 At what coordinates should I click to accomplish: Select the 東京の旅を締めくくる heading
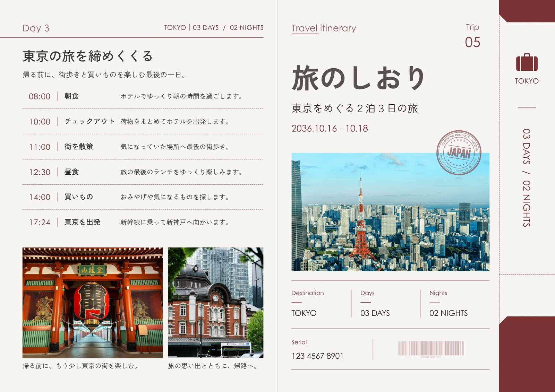(x=88, y=56)
